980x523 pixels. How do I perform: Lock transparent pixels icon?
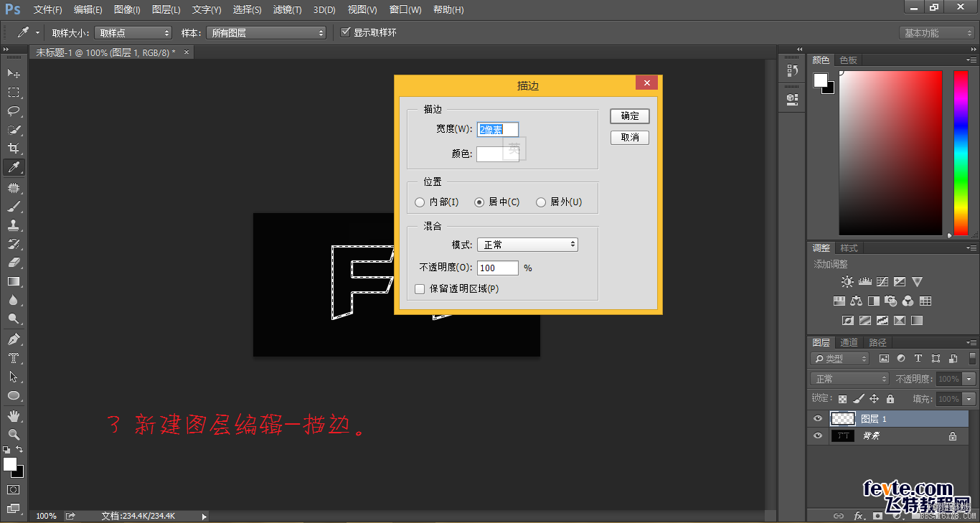(842, 399)
